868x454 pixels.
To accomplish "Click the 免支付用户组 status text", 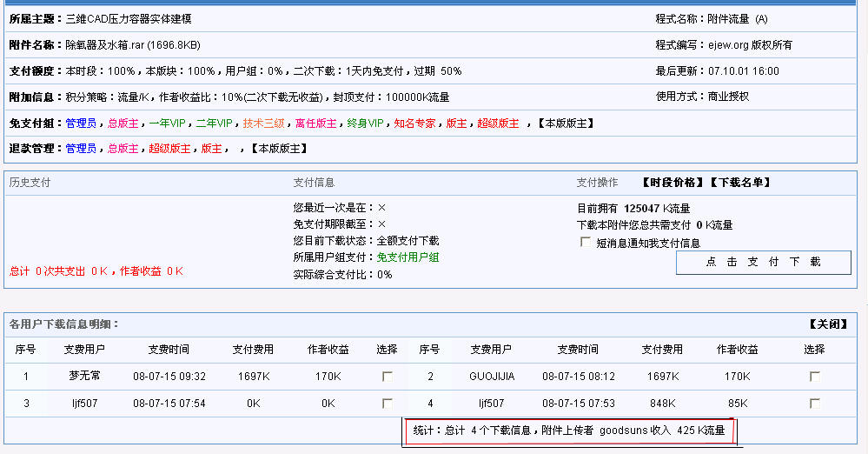I will tap(408, 257).
